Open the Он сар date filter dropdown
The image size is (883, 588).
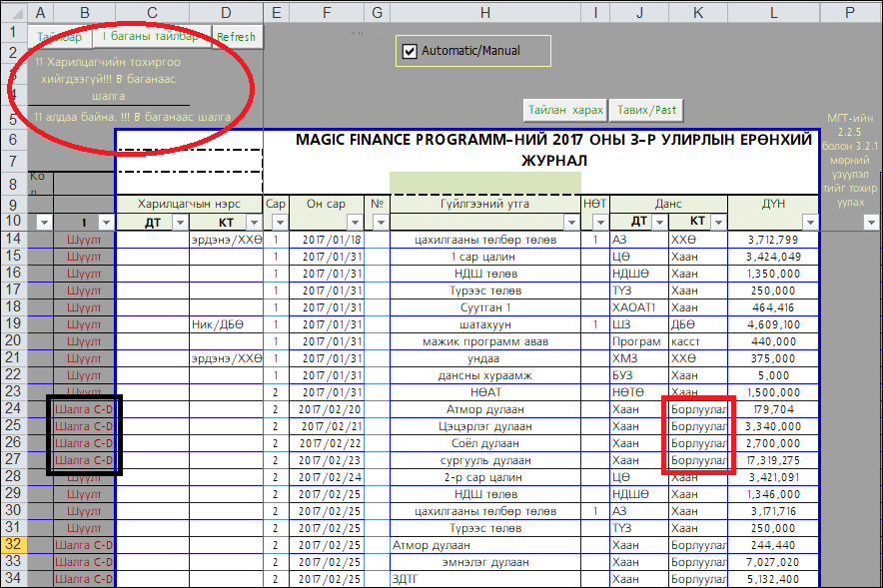point(356,222)
